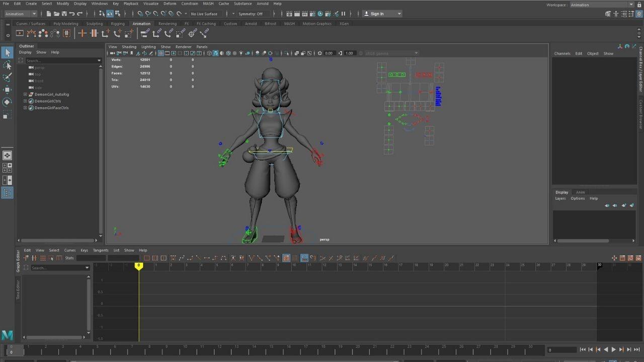The image size is (644, 362).
Task: Toggle the workspace lock icon
Action: click(x=640, y=5)
